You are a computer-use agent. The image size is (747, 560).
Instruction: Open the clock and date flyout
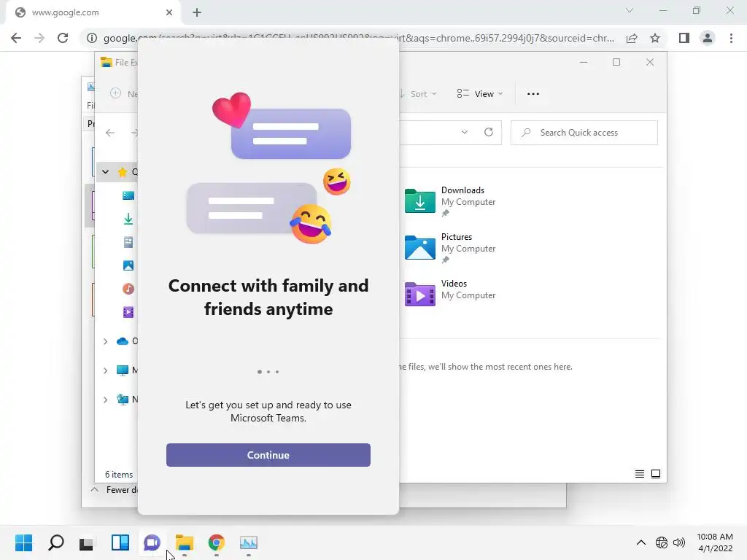tap(715, 542)
